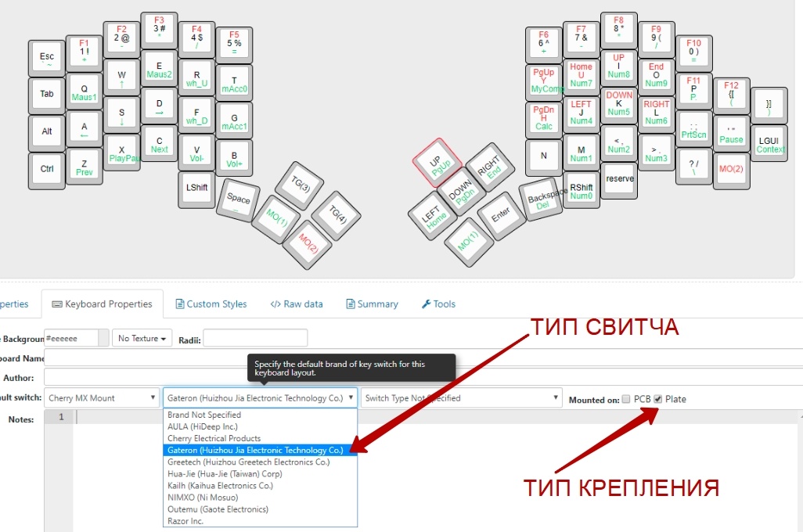Open the Cherry MX Mount dropdown
Image resolution: width=803 pixels, height=532 pixels.
click(x=102, y=398)
